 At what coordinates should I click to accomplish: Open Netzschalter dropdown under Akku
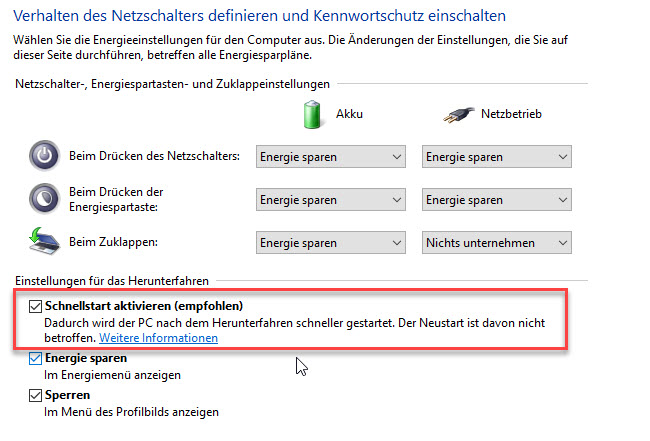coord(331,157)
